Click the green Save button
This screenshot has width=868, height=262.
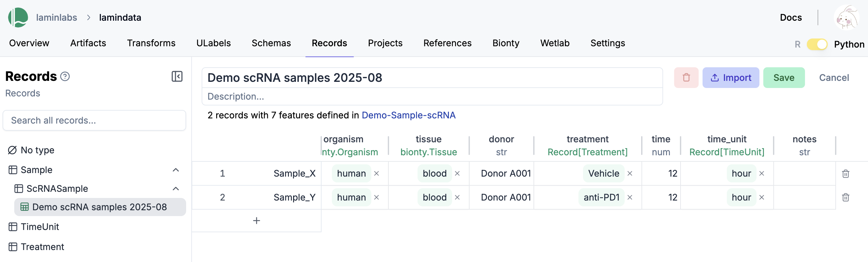click(x=784, y=78)
